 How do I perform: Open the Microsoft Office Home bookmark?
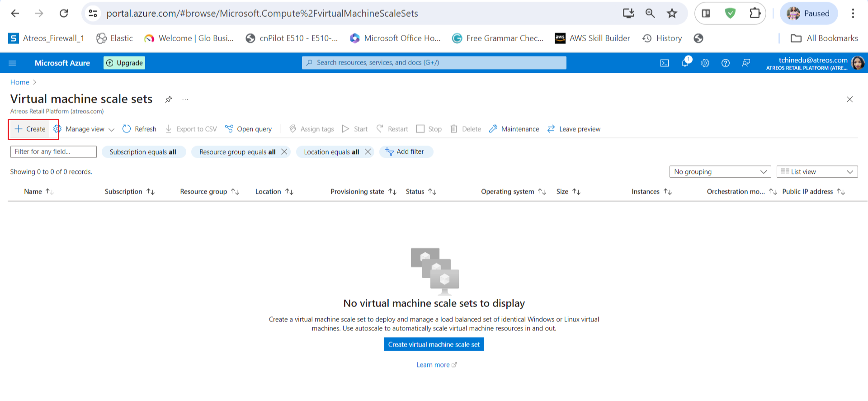(x=395, y=38)
